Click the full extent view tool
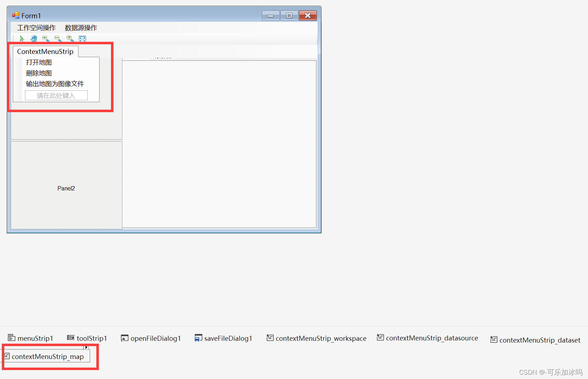The height and width of the screenshot is (379, 588). 82,38
